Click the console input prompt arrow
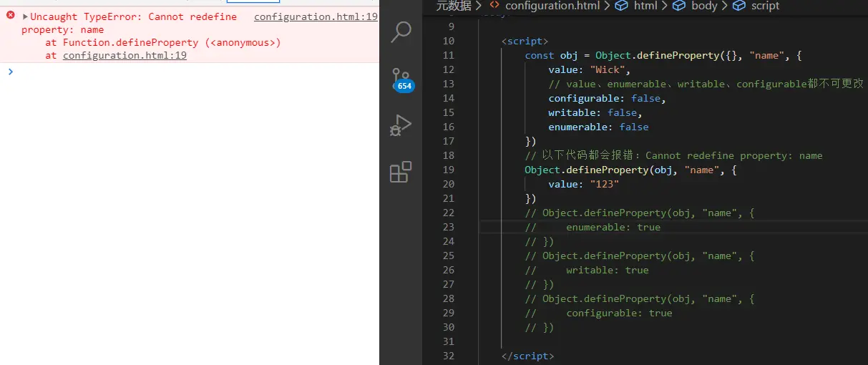Viewport: 868px width, 365px height. click(x=10, y=71)
